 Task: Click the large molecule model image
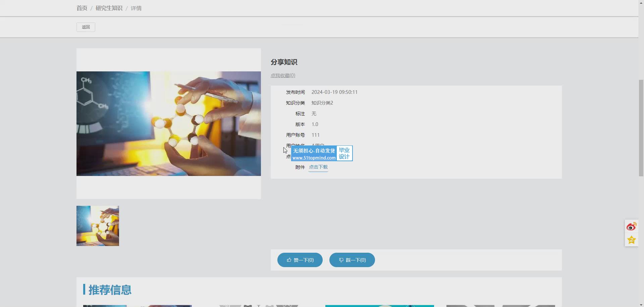(168, 123)
